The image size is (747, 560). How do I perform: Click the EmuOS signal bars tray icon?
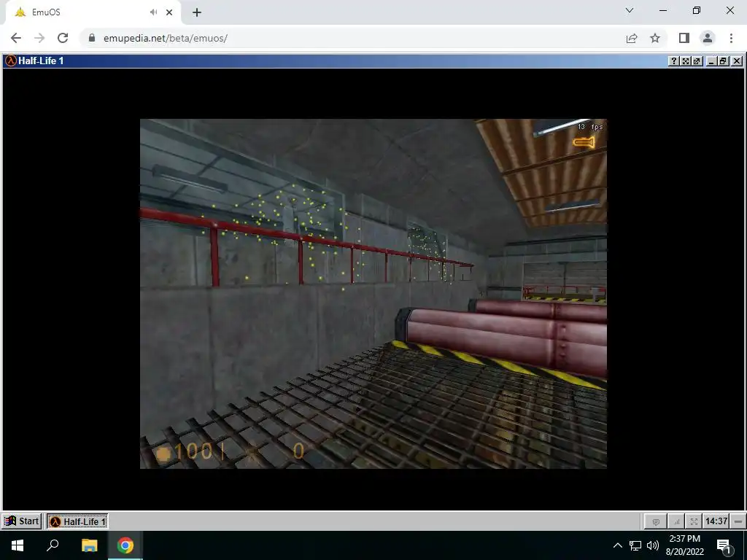676,522
